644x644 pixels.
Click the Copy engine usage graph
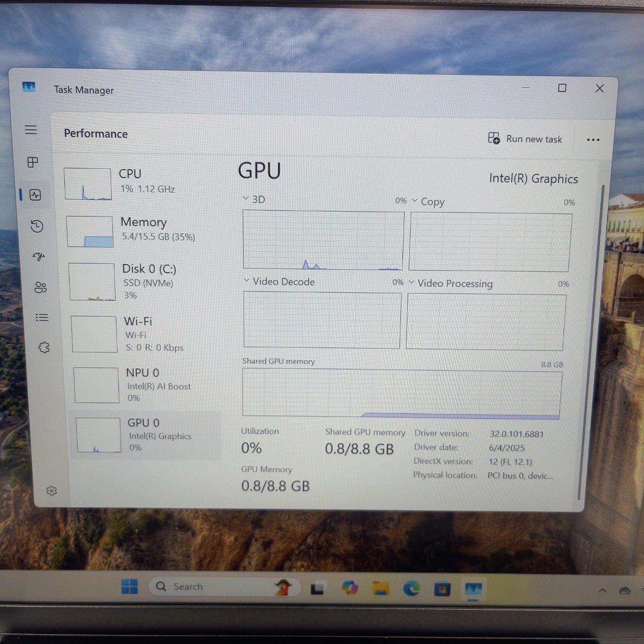pos(490,242)
